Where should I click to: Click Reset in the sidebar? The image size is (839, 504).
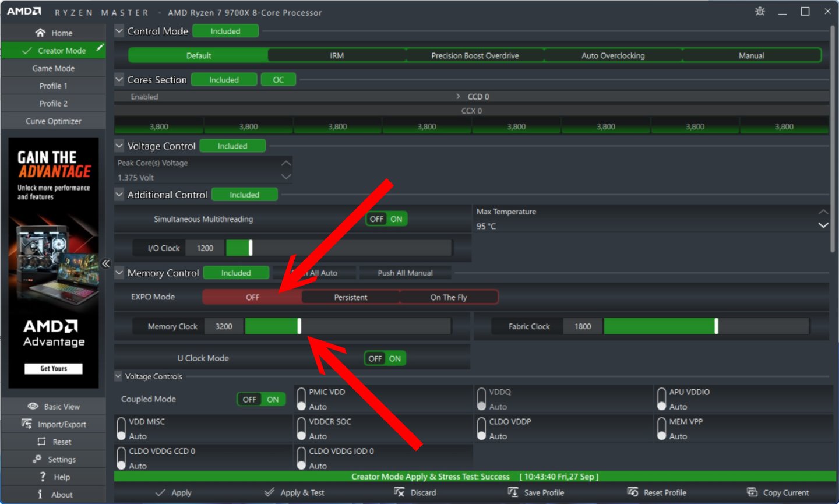coord(53,441)
